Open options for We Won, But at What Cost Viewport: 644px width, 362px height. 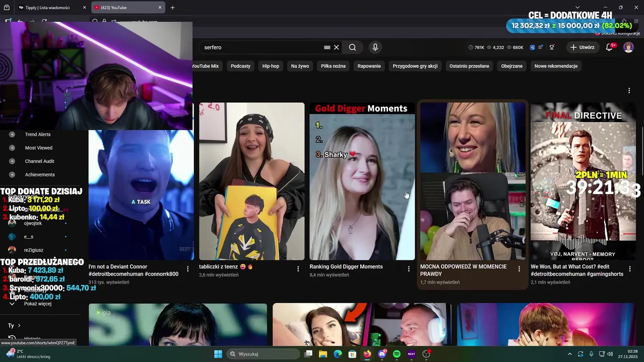click(630, 269)
